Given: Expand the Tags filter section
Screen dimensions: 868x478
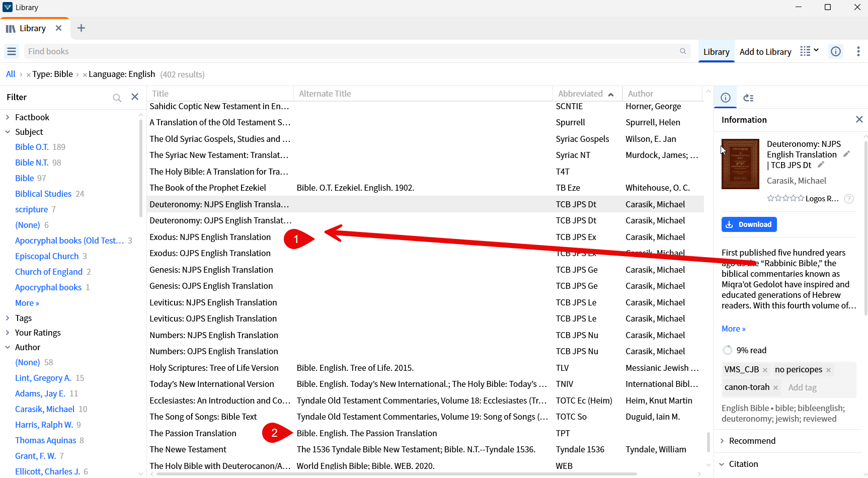Looking at the screenshot, I should pos(8,318).
